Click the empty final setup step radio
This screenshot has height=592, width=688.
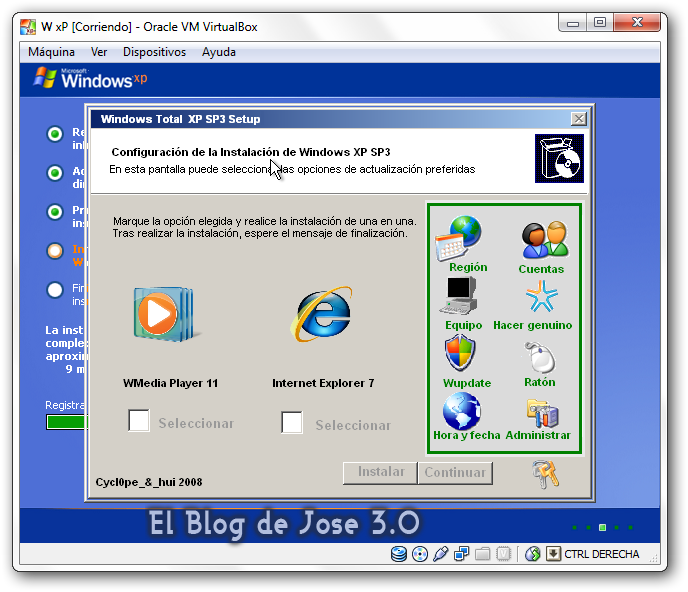[55, 290]
